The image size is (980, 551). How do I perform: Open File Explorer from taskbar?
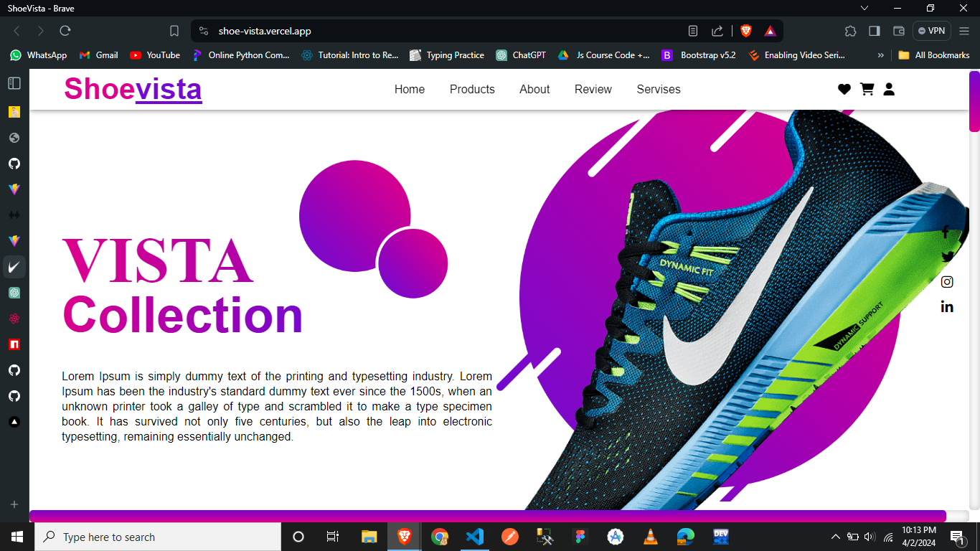click(x=369, y=537)
